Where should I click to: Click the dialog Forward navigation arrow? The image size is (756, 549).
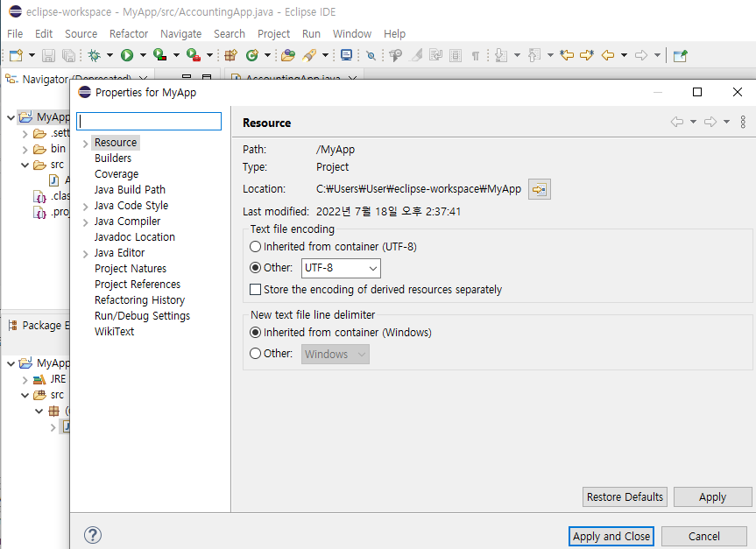pos(710,122)
